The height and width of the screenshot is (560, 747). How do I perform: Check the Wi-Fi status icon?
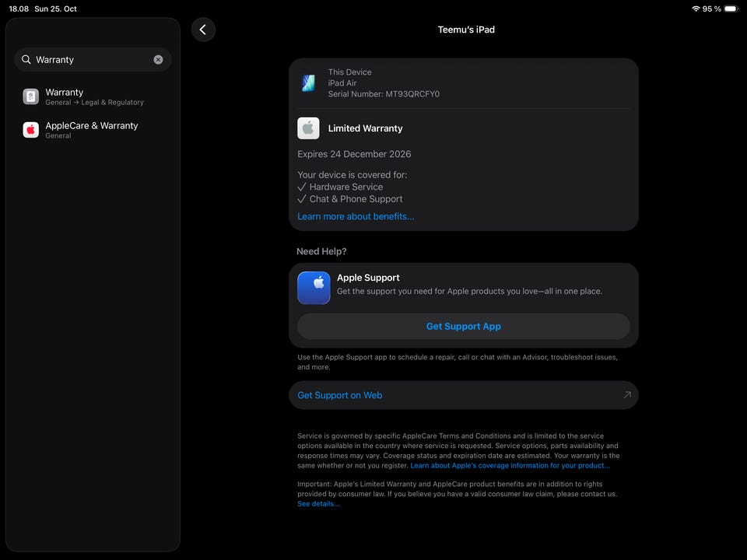[x=696, y=9]
